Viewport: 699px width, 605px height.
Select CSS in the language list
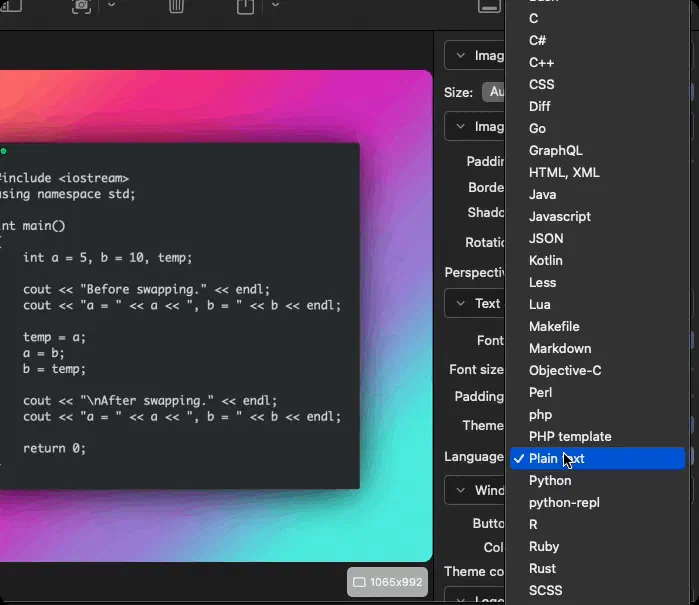[x=597, y=84]
